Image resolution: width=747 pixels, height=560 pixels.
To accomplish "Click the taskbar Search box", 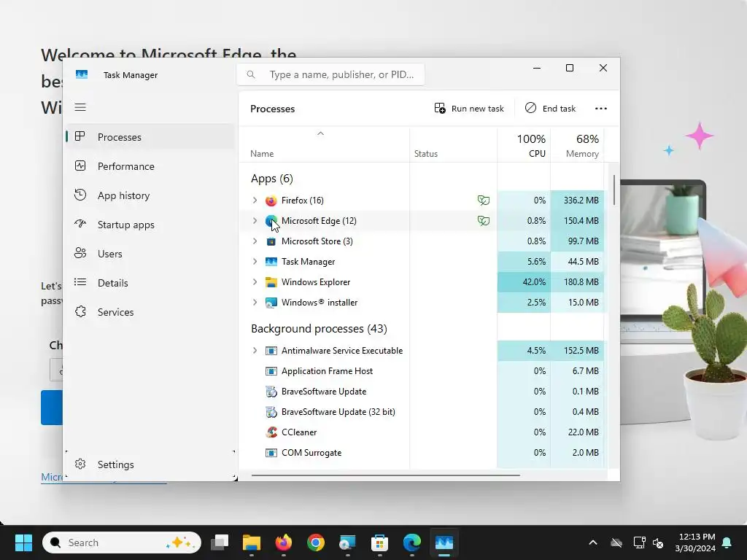I will point(122,542).
